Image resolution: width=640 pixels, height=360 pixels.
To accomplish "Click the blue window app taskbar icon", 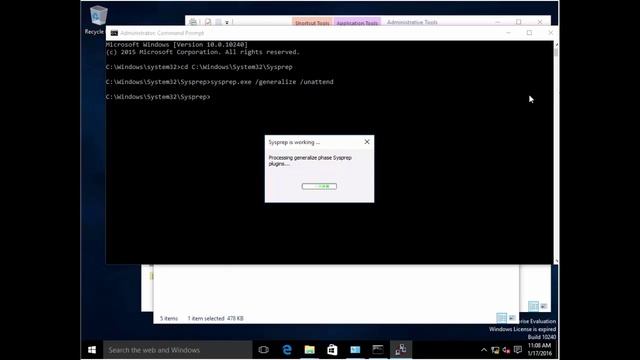I will (355, 350).
